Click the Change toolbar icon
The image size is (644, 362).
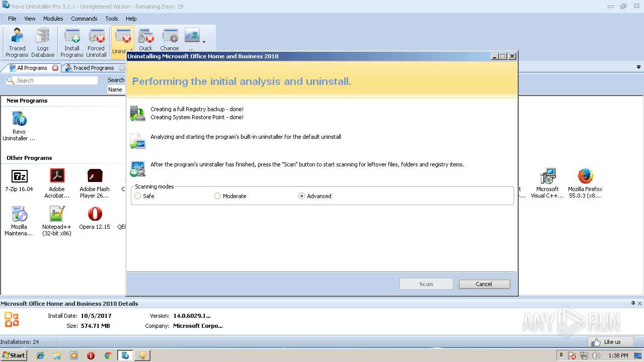[170, 40]
